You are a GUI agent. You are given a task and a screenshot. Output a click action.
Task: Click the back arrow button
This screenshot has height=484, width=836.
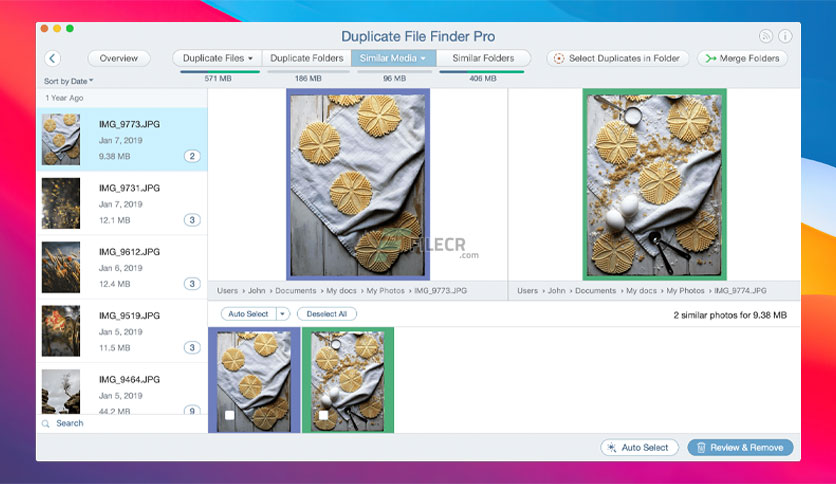coord(52,58)
